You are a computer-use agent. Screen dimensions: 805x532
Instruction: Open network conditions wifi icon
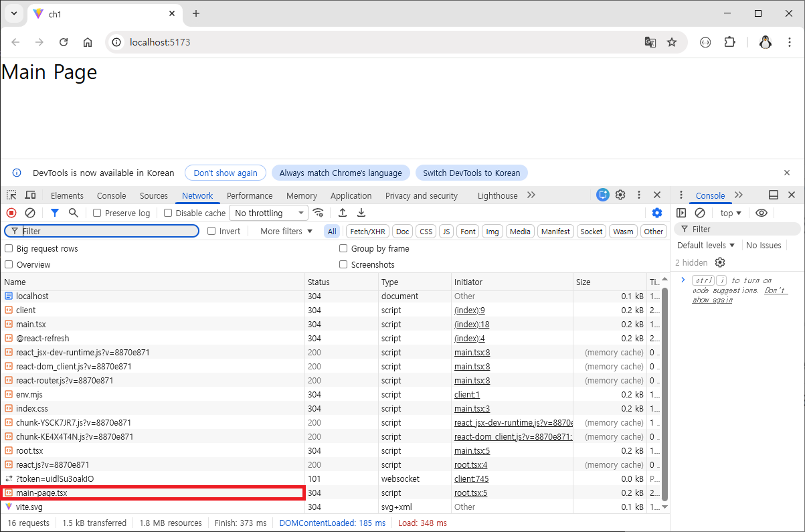(319, 213)
